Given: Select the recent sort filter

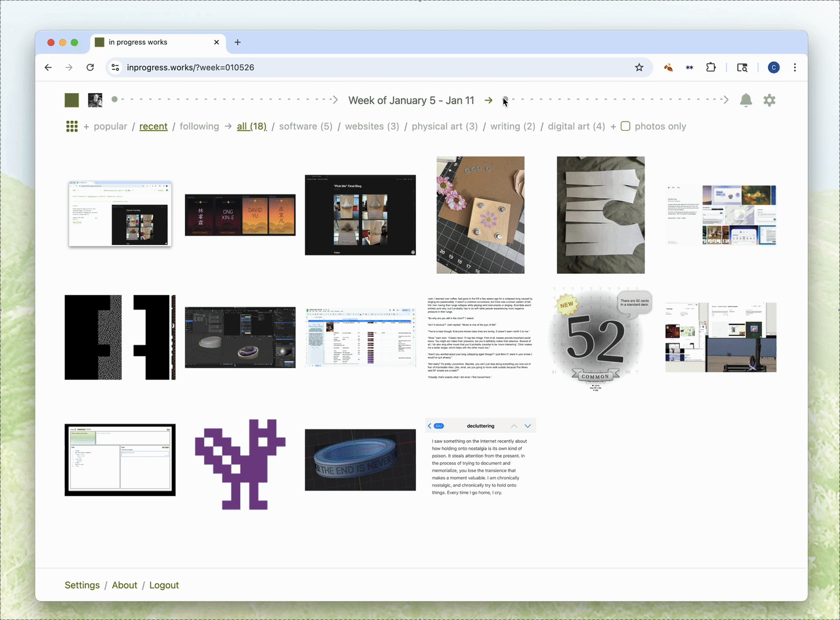Looking at the screenshot, I should click(x=154, y=126).
